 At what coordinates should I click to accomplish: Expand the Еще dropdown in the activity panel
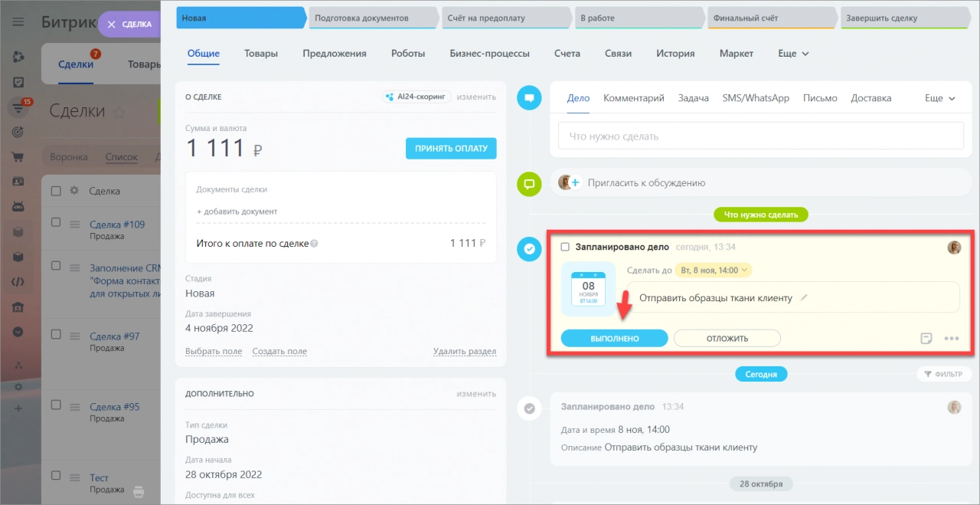940,98
